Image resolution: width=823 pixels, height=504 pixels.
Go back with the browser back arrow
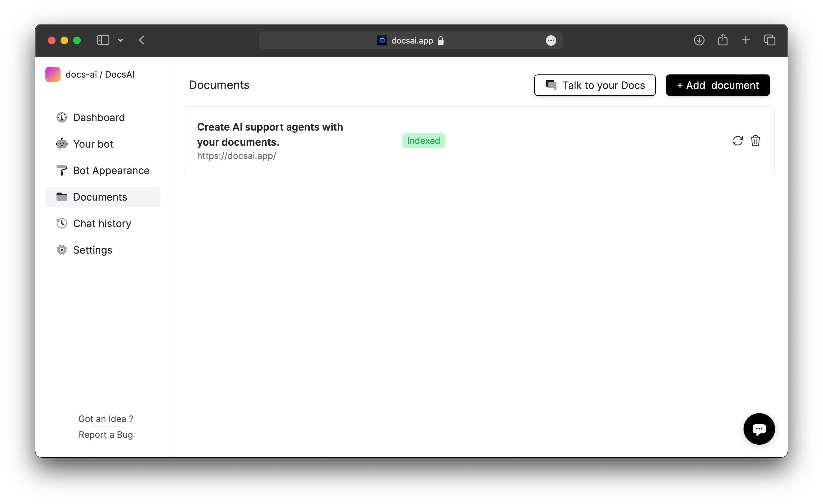pos(142,40)
